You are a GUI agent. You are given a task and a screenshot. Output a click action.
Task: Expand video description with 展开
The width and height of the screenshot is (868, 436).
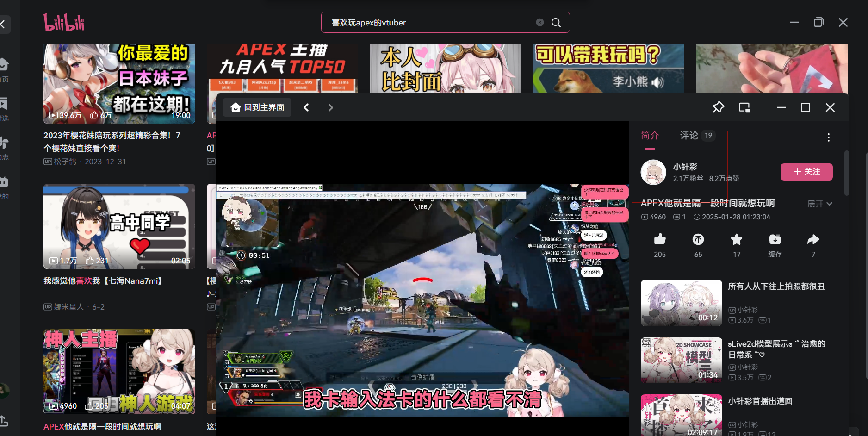pos(819,204)
